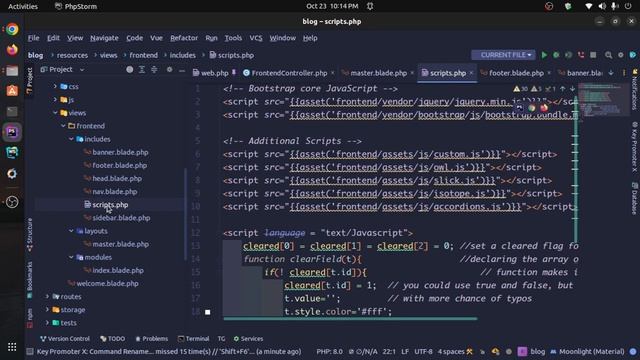Switch to master.blade.php tab
The image size is (640, 360).
(378, 73)
